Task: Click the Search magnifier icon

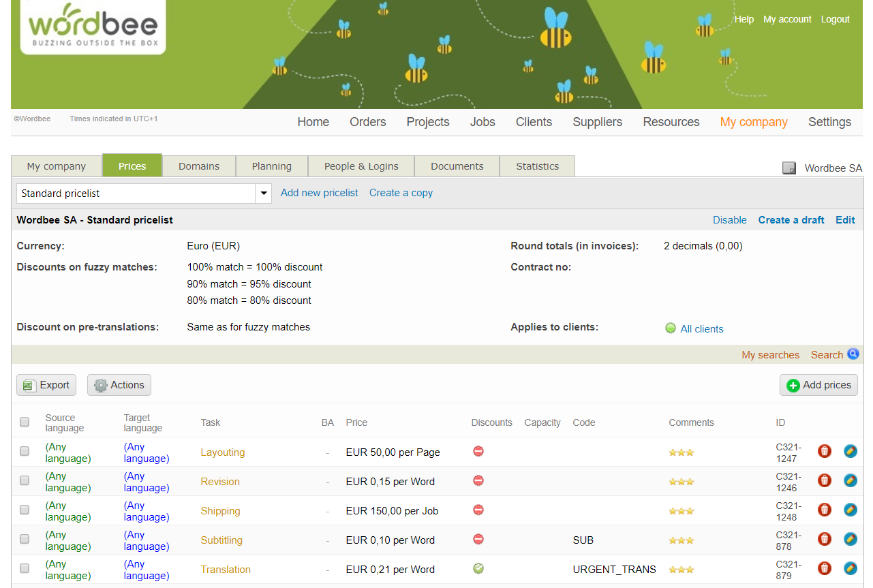Action: pyautogui.click(x=853, y=354)
